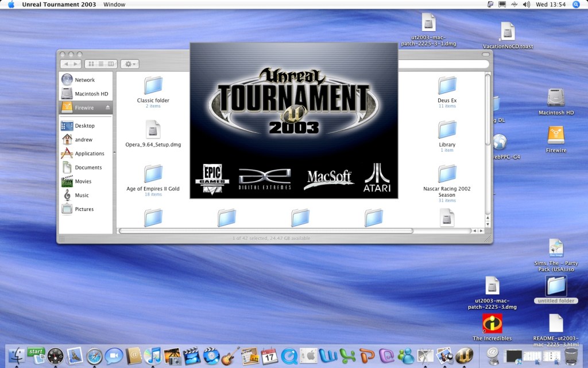Viewport: 588px width, 368px height.
Task: Open Safari from the Dock
Action: point(94,356)
